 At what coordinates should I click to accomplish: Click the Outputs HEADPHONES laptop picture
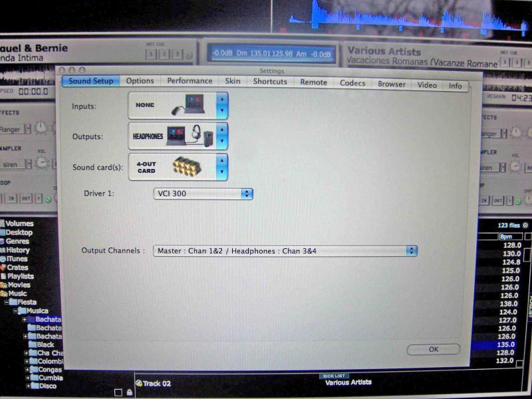coord(190,136)
